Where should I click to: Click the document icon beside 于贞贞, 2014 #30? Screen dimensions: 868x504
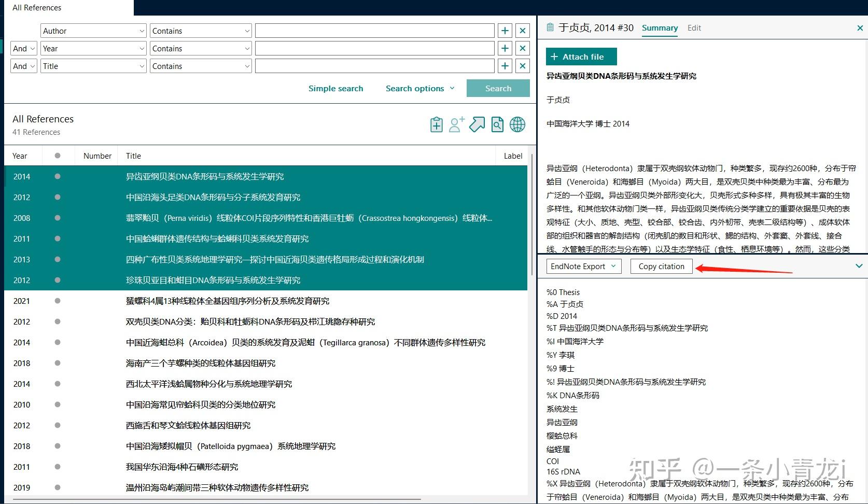pyautogui.click(x=550, y=27)
